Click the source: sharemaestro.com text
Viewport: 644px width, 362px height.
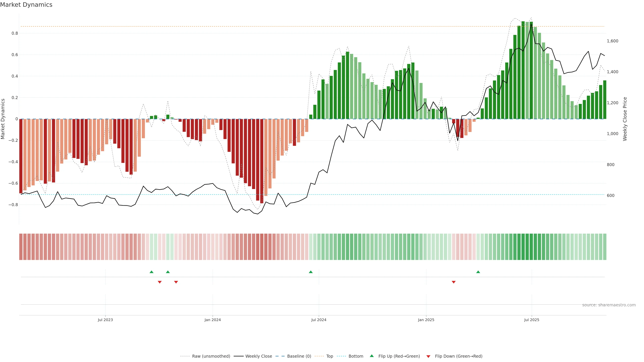(x=609, y=305)
